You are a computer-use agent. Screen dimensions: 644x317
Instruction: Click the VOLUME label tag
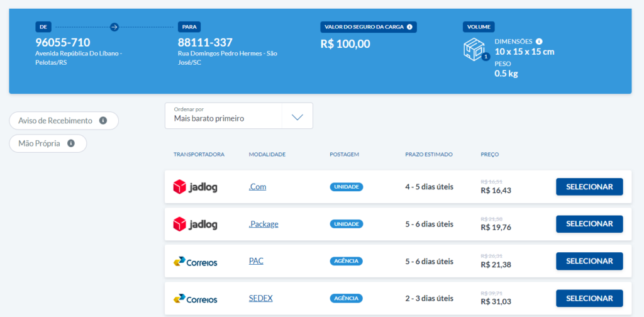(479, 27)
